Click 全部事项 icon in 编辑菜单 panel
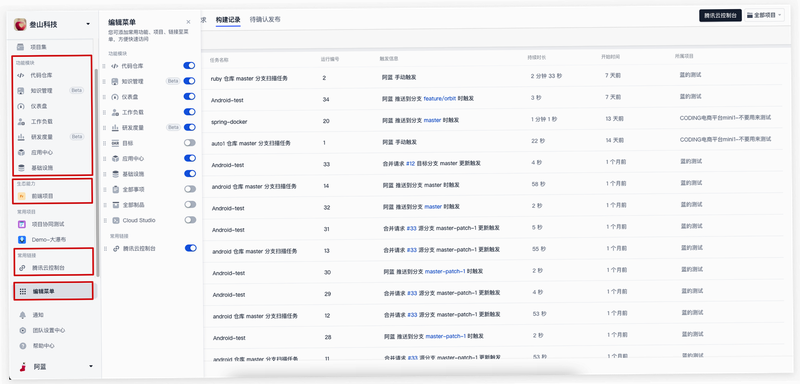Viewport: 800px width, 384px height. [115, 189]
